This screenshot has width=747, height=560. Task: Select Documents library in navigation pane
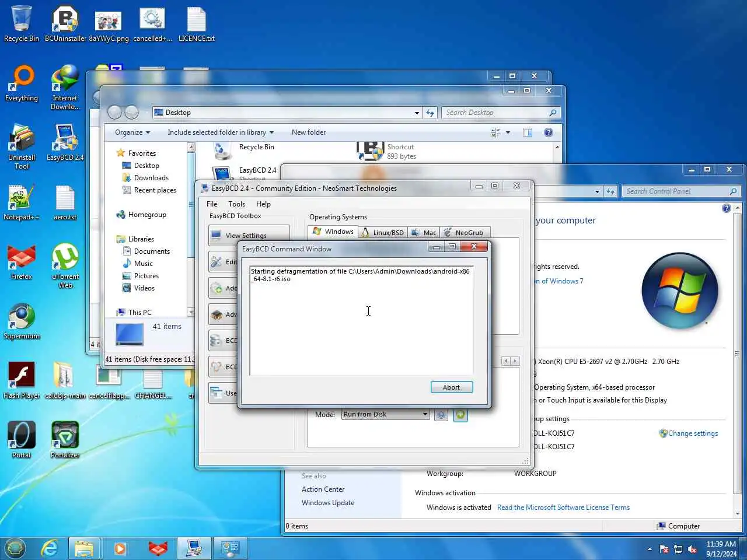[152, 251]
